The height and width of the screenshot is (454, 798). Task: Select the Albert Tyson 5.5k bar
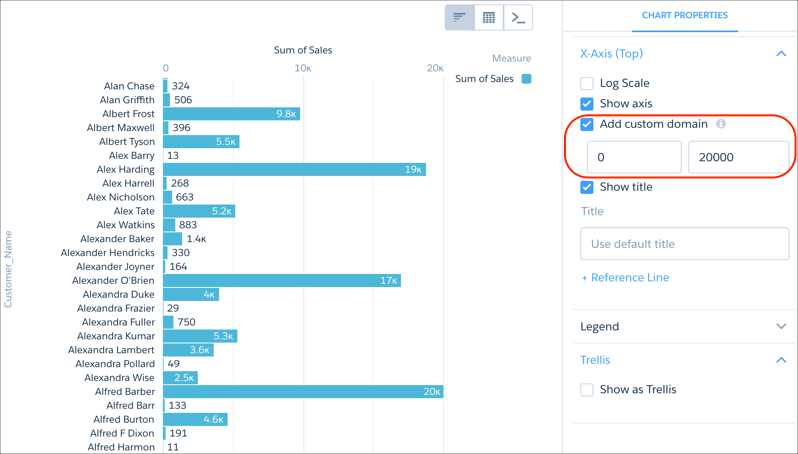(202, 141)
